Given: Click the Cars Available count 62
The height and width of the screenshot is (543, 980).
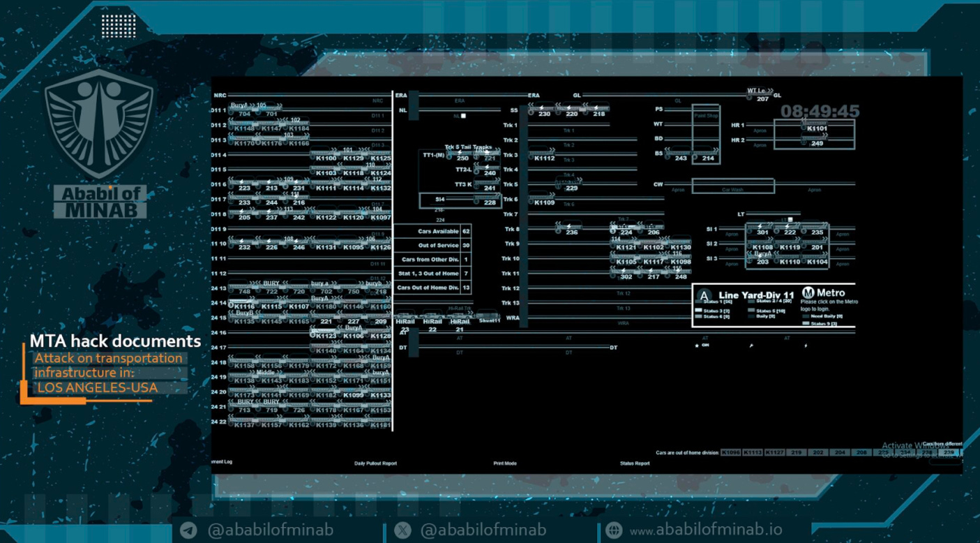Looking at the screenshot, I should (466, 231).
